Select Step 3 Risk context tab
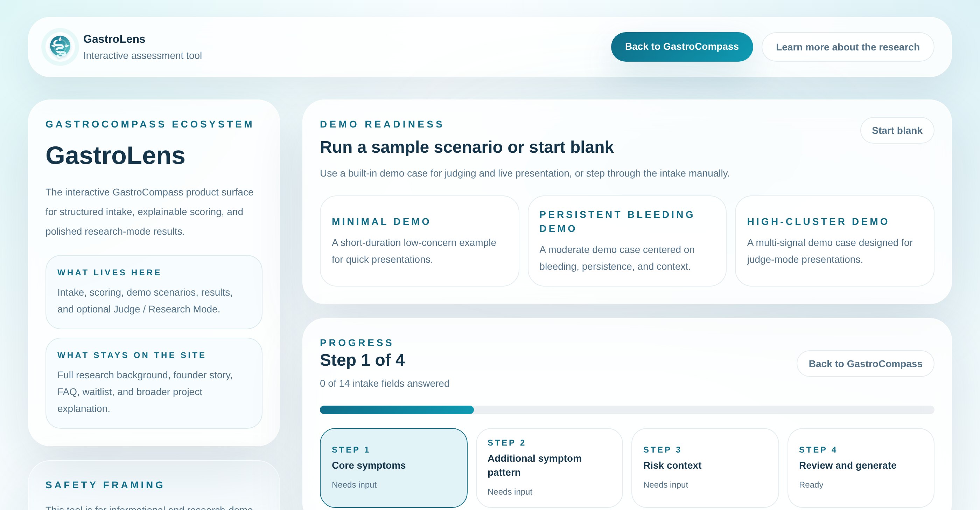Image resolution: width=980 pixels, height=510 pixels. tap(705, 467)
